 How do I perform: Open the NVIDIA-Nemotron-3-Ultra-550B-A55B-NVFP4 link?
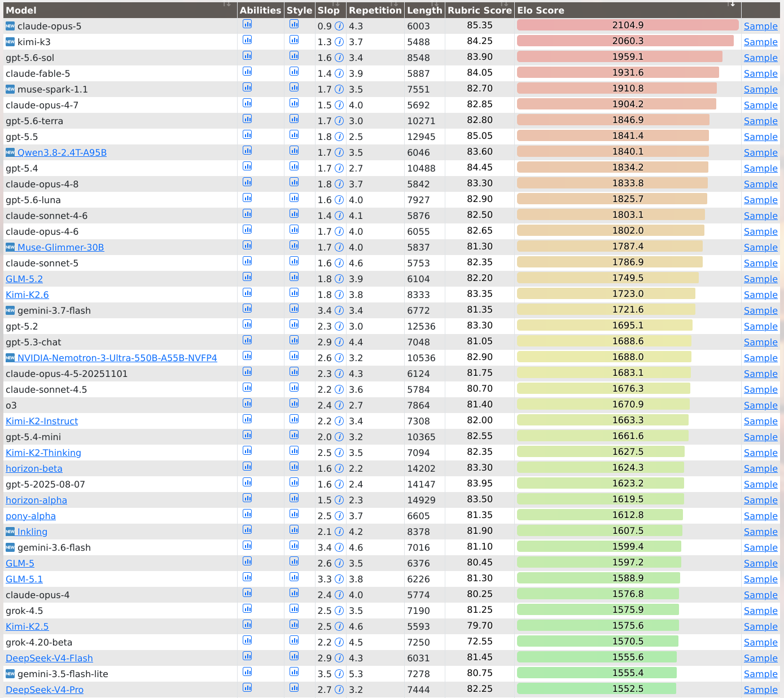tap(117, 358)
